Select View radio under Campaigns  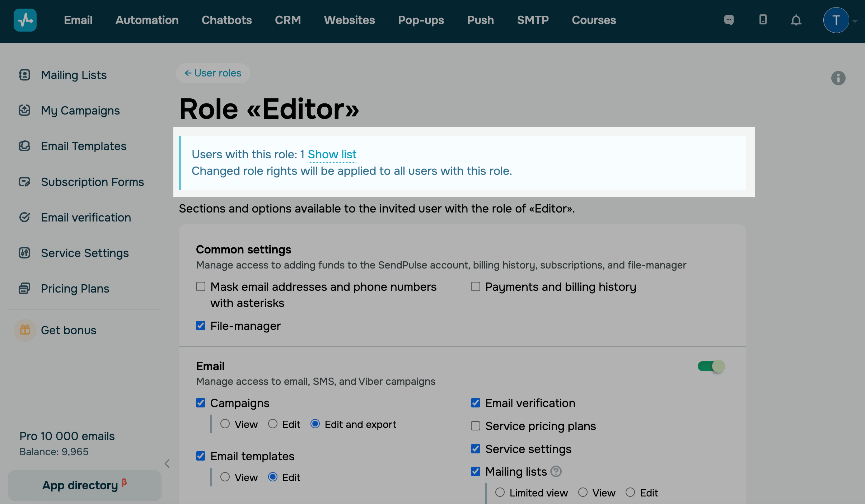(225, 424)
